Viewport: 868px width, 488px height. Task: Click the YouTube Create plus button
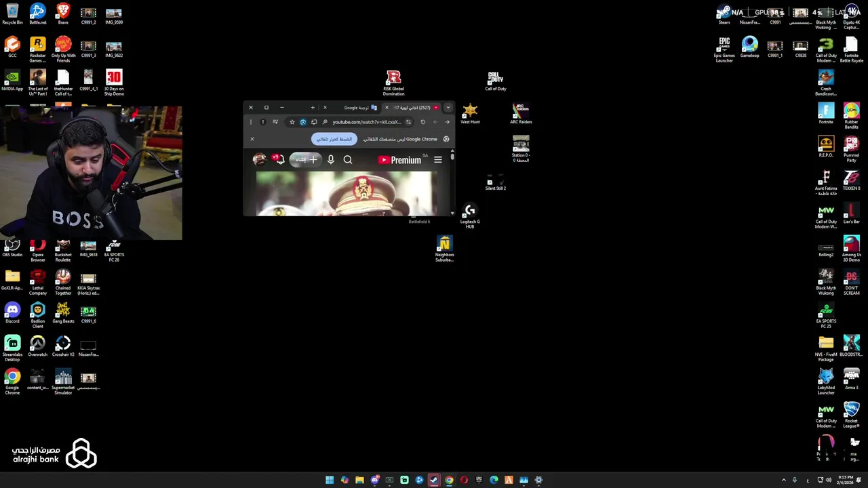[x=304, y=160]
